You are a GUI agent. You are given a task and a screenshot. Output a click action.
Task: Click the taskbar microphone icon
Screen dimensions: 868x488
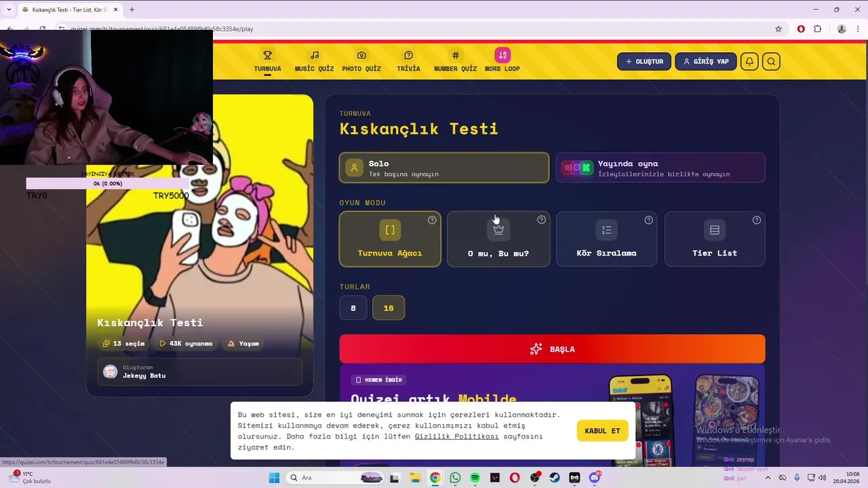797,478
